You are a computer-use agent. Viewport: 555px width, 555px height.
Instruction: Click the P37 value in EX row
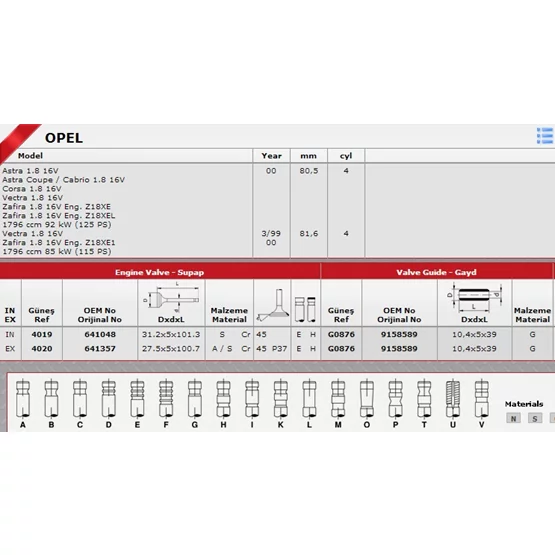(280, 349)
